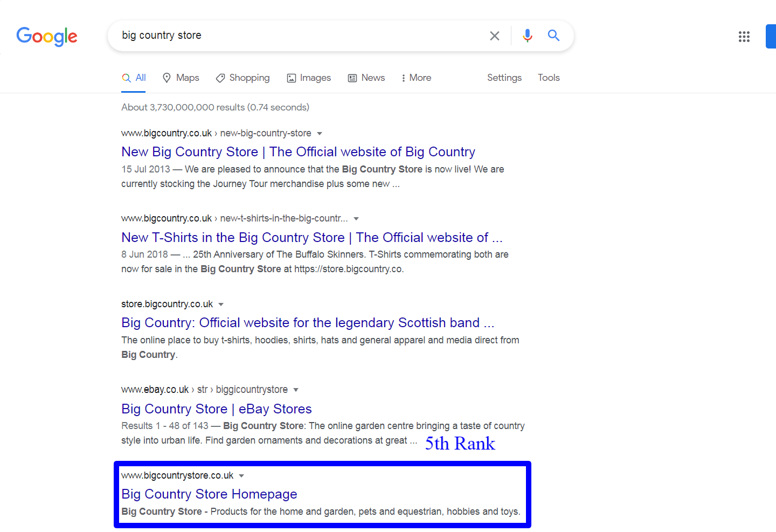Expand dropdown arrow next to new-t-shirts URL

pyautogui.click(x=356, y=219)
